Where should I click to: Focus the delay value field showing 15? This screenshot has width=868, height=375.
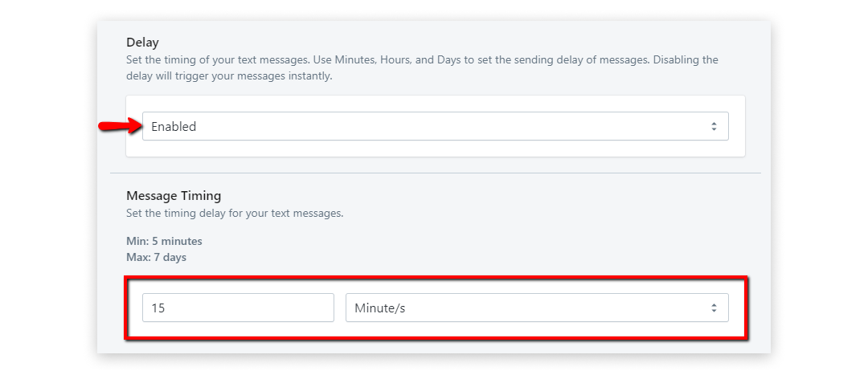click(238, 308)
